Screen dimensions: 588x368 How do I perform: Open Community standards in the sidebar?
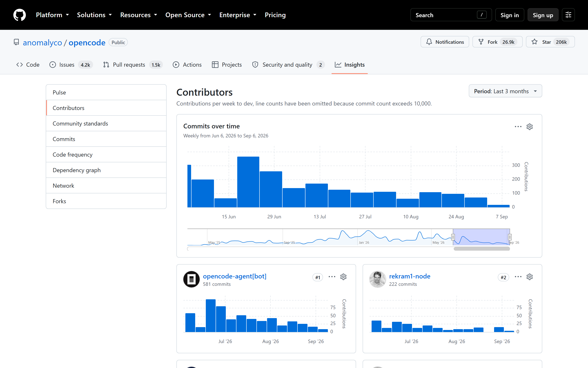pyautogui.click(x=106, y=123)
